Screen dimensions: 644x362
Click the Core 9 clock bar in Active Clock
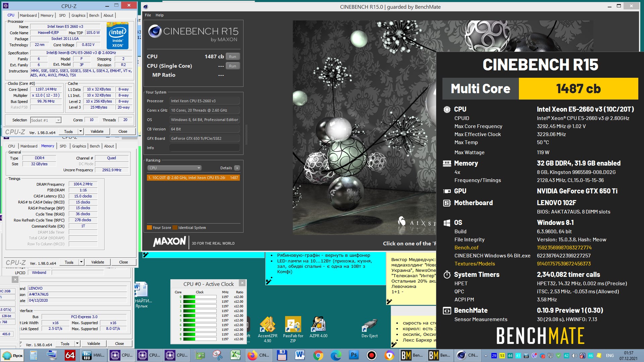pyautogui.click(x=200, y=339)
